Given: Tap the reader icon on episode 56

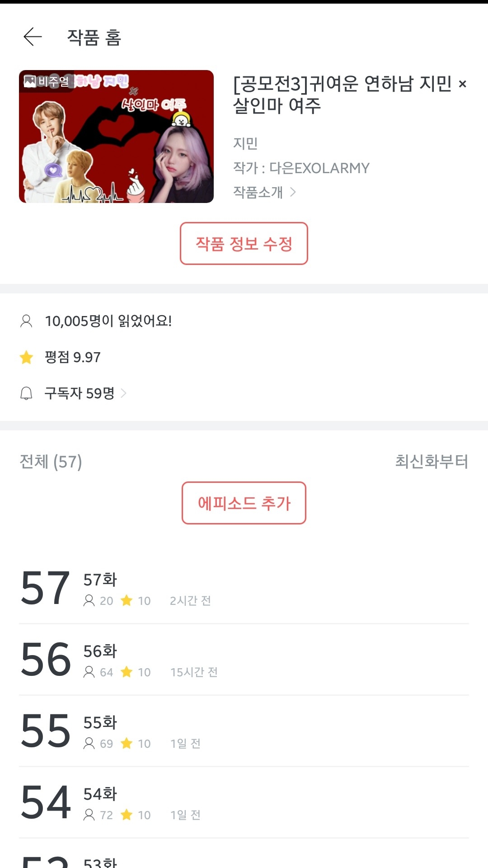Looking at the screenshot, I should tap(89, 672).
